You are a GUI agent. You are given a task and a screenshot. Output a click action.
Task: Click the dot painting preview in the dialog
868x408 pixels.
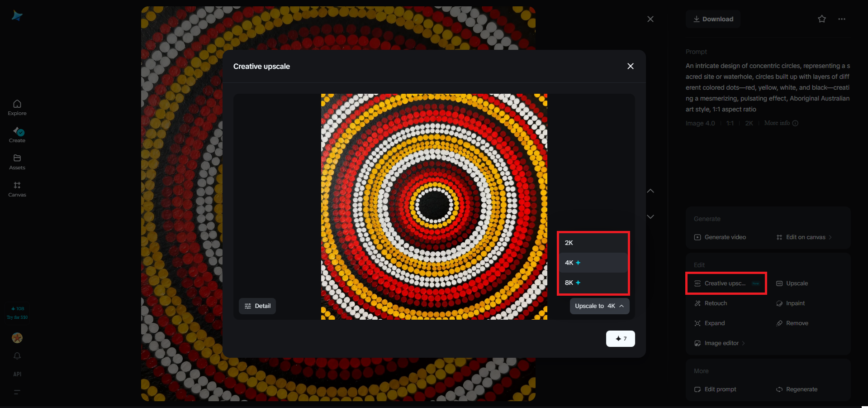click(434, 206)
